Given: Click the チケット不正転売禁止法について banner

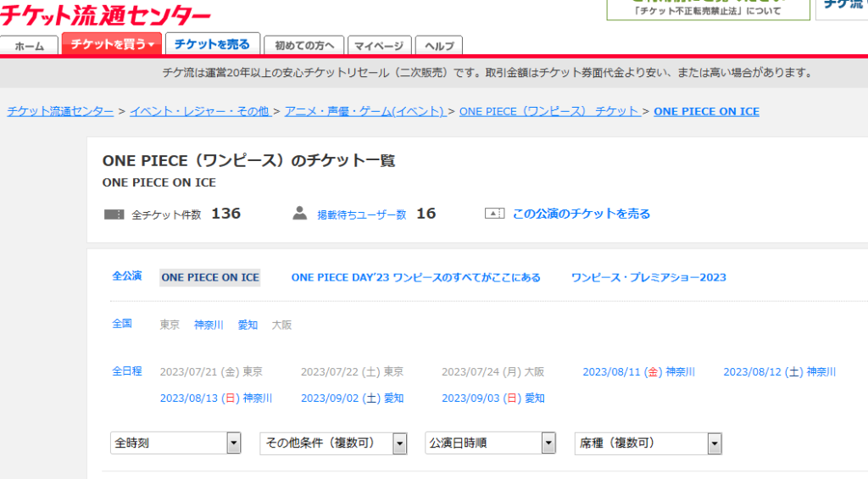Looking at the screenshot, I should (x=708, y=9).
